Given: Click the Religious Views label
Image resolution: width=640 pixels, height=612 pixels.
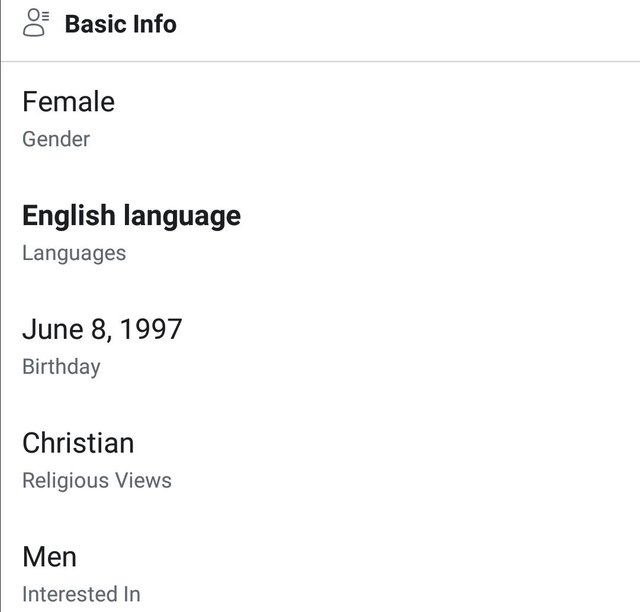Looking at the screenshot, I should [x=97, y=480].
